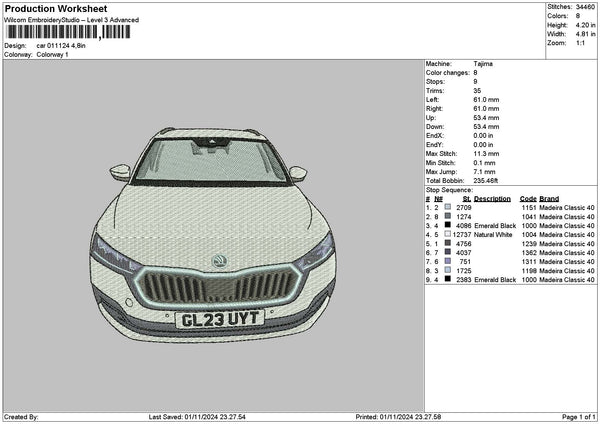
Task: Click 'Madeira Classic 40' brand in stop 8 row
Action: (567, 271)
